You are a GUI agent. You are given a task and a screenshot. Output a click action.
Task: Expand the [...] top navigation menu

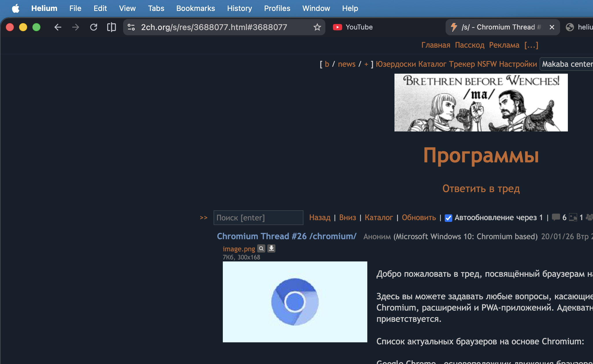coord(531,45)
